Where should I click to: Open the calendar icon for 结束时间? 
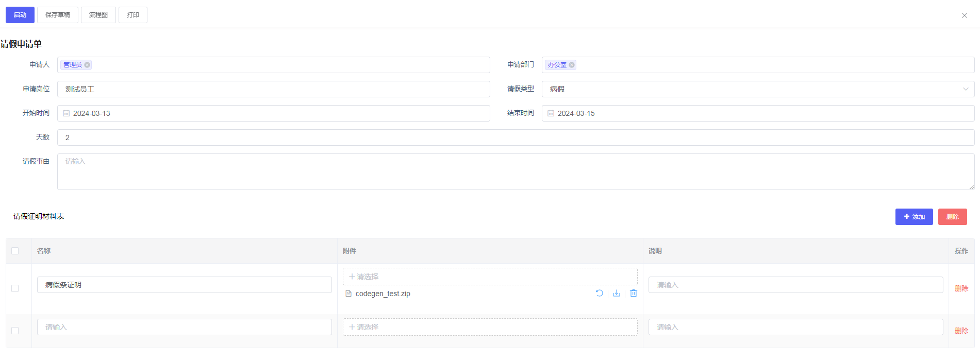tap(551, 113)
